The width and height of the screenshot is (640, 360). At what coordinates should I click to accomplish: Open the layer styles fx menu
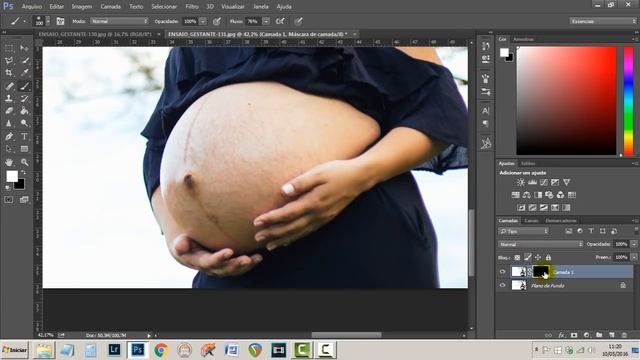561,335
